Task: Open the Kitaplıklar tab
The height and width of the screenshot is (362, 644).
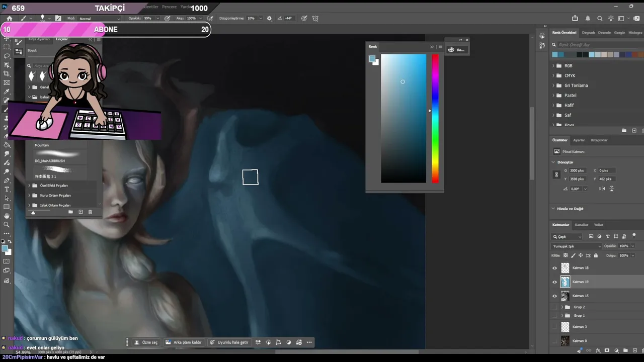Action: (x=599, y=140)
